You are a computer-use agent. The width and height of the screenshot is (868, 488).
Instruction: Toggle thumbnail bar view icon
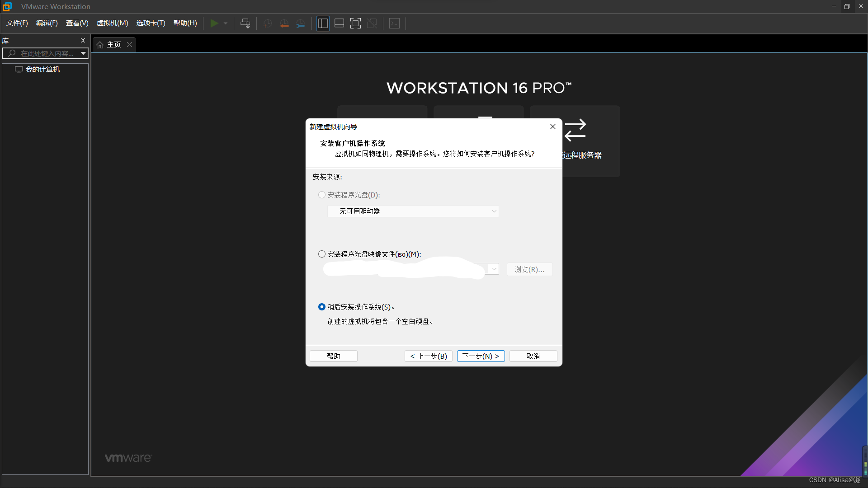(x=339, y=23)
